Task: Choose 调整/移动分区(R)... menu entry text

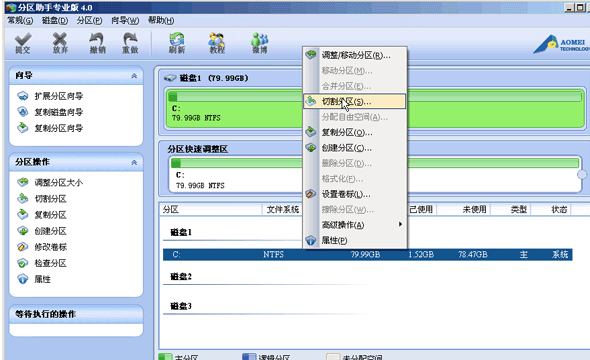Action: tap(356, 55)
